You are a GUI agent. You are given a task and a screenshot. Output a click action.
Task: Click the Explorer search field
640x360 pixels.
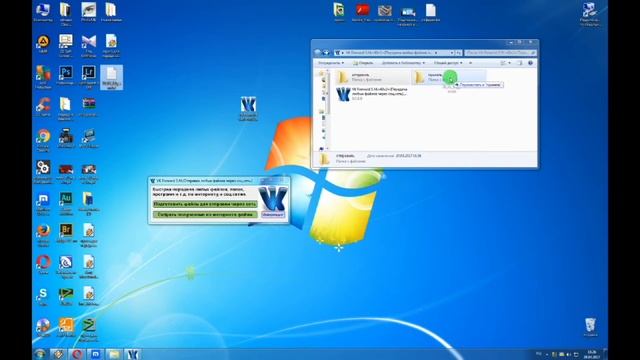[500, 53]
